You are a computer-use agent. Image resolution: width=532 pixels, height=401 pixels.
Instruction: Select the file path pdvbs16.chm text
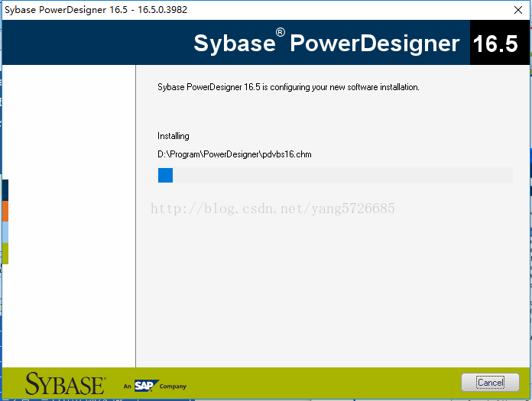click(235, 154)
